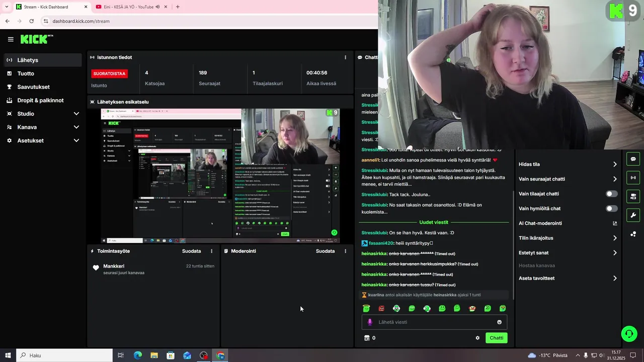The width and height of the screenshot is (644, 362).
Task: Click the Kick logo in the header
Action: click(x=37, y=39)
